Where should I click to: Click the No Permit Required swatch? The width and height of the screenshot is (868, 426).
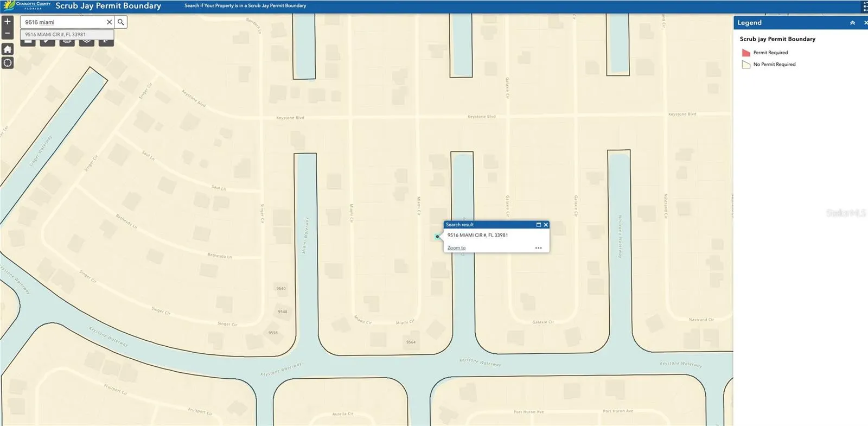[746, 65]
